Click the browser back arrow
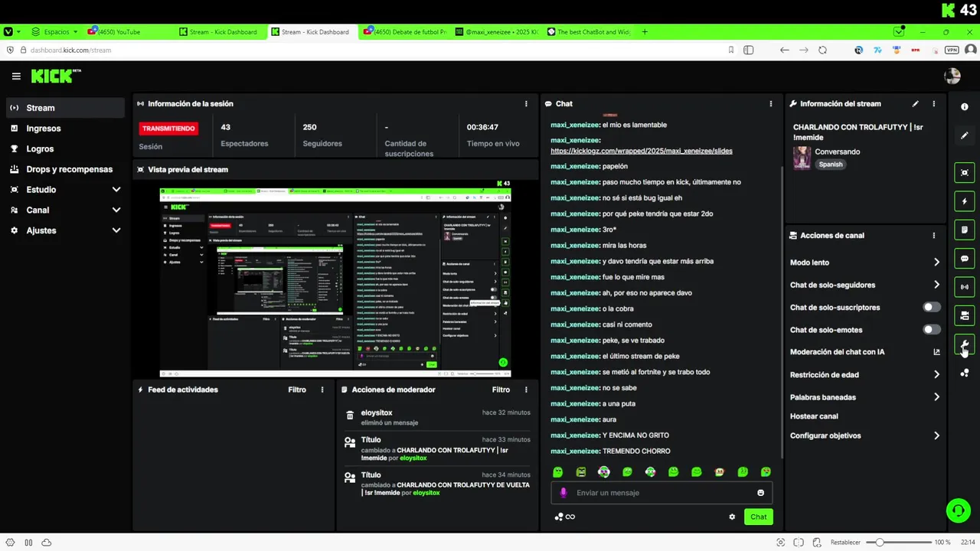The image size is (980, 551). point(784,50)
